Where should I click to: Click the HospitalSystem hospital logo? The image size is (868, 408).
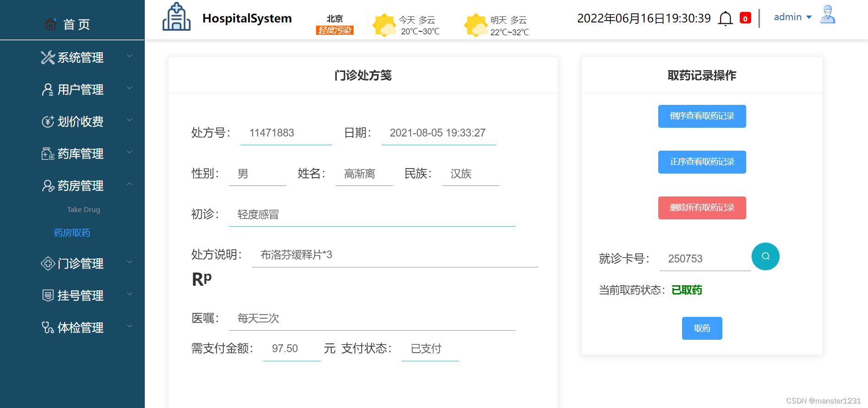click(x=176, y=17)
